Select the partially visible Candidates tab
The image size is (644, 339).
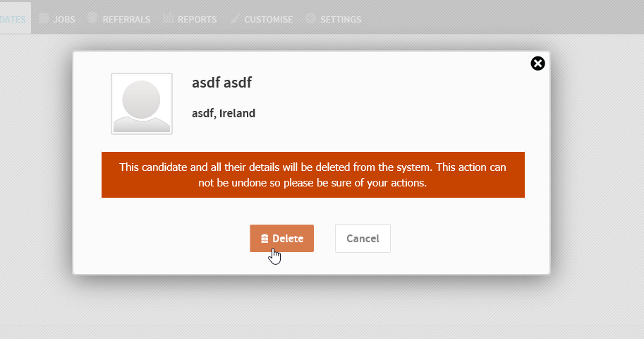13,19
